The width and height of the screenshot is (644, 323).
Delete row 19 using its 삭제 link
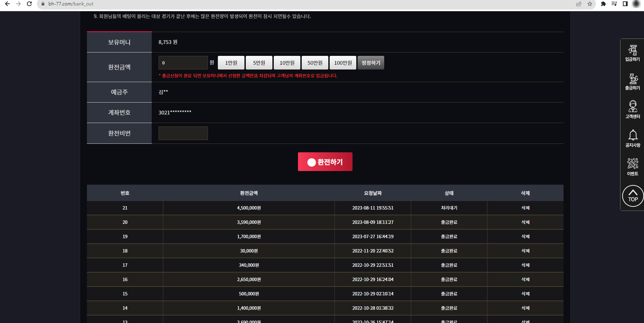pyautogui.click(x=525, y=236)
